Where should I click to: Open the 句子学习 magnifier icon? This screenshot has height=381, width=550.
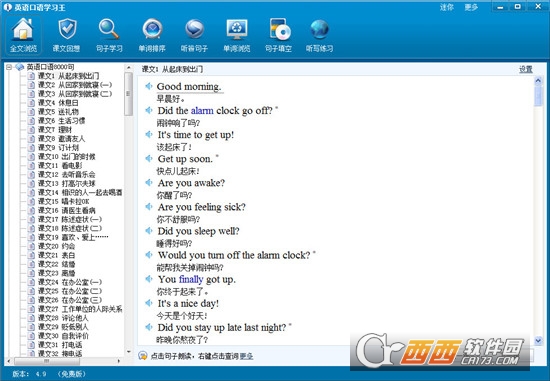coord(109,35)
